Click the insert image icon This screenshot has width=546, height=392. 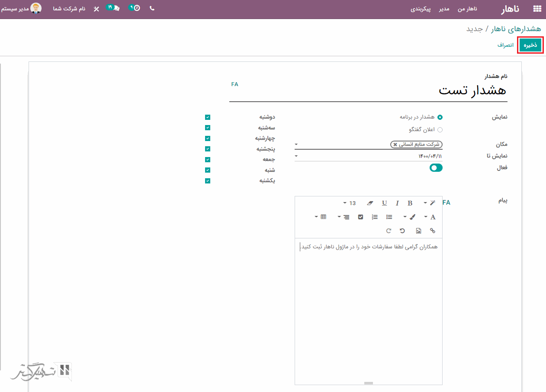418,231
